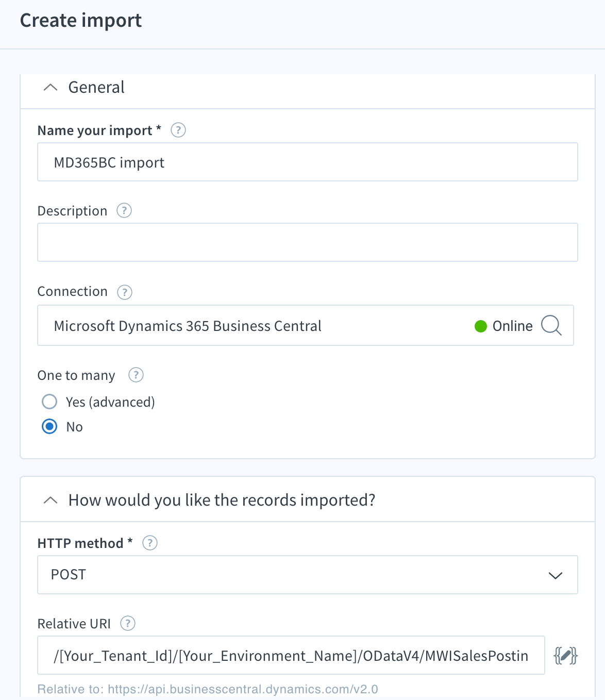Click the connection search magnifier icon
Image resolution: width=605 pixels, height=700 pixels.
pos(551,326)
